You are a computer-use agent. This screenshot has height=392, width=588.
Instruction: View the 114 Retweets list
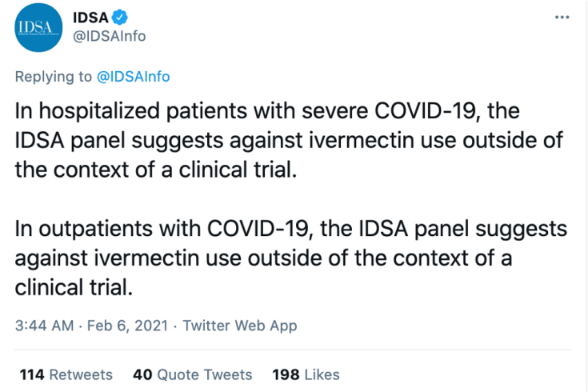(x=66, y=374)
